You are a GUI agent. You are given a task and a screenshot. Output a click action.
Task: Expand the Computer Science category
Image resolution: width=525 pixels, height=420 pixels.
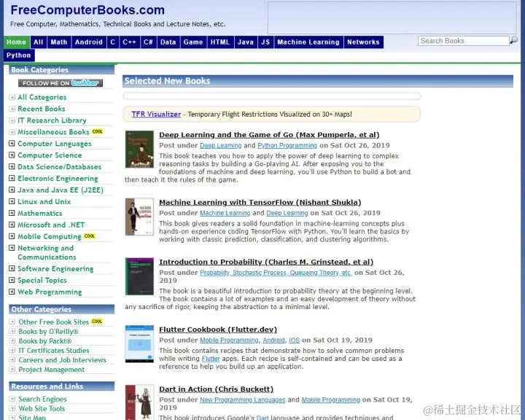click(12, 155)
